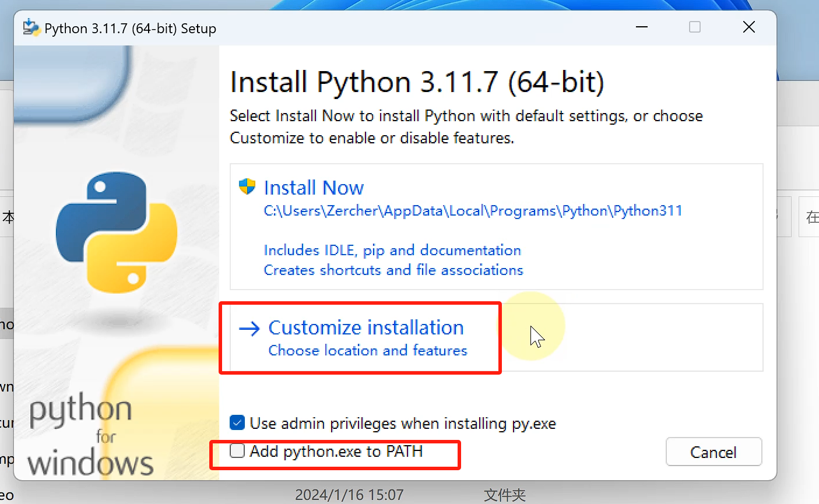Viewport: 819px width, 504px height.
Task: Click 'Choose location and features' subtitle
Action: (x=368, y=350)
